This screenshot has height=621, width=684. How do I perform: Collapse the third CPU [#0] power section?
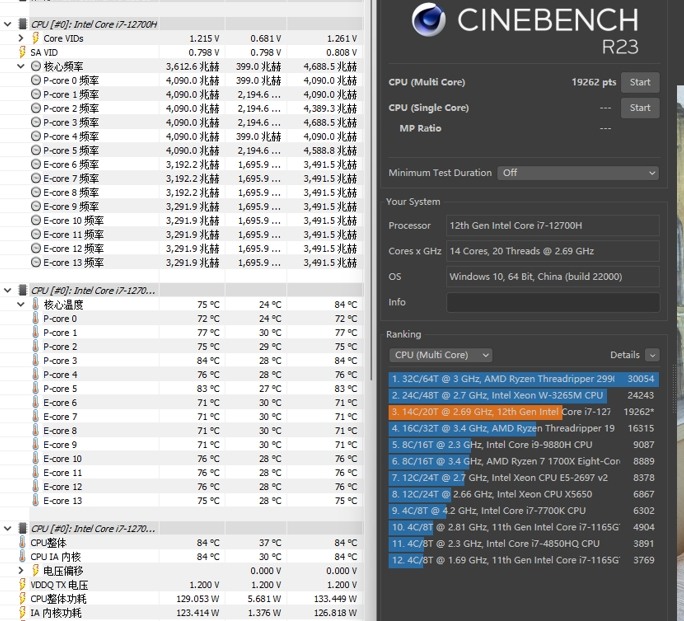(8, 529)
